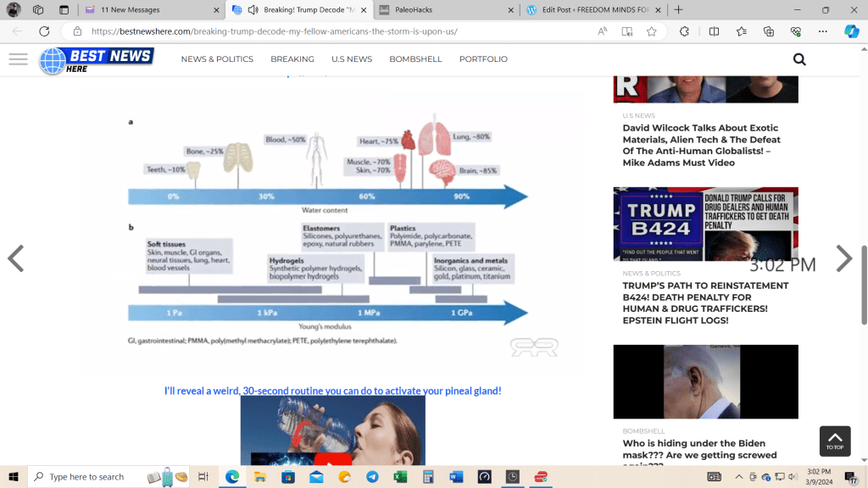Go to the next slide with right arrow
Image resolution: width=868 pixels, height=488 pixels.
click(x=843, y=258)
